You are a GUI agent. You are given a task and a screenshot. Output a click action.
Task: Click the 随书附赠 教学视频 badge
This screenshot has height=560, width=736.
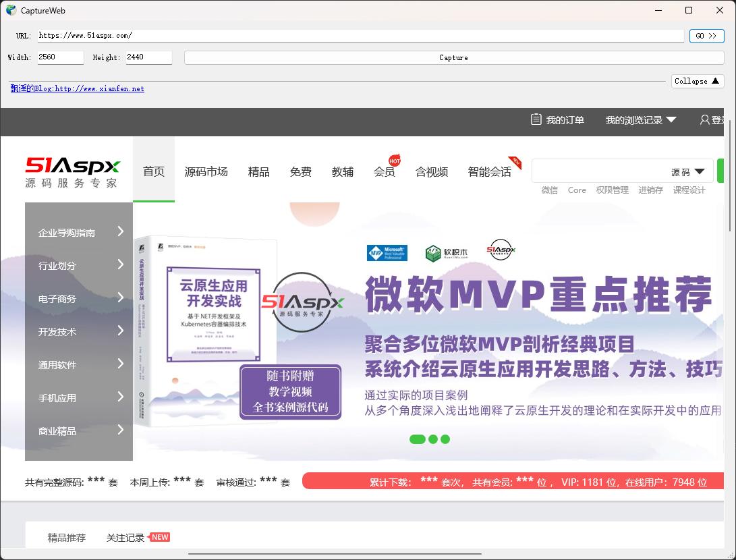(x=291, y=391)
